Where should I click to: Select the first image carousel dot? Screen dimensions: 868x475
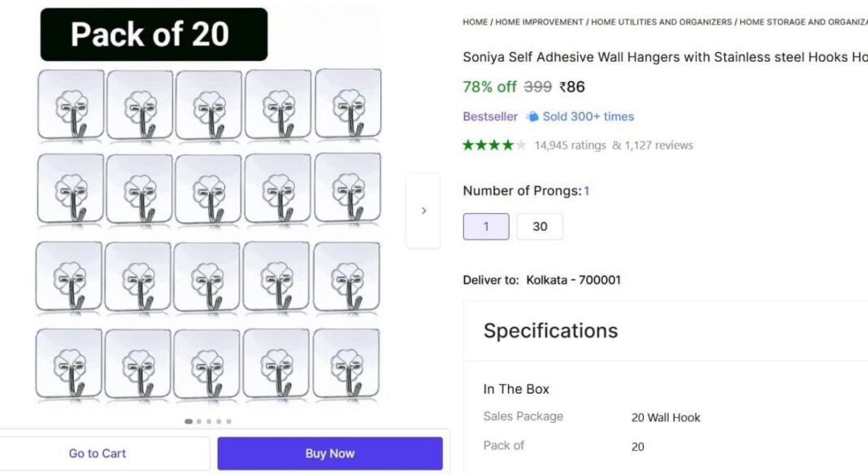(189, 421)
